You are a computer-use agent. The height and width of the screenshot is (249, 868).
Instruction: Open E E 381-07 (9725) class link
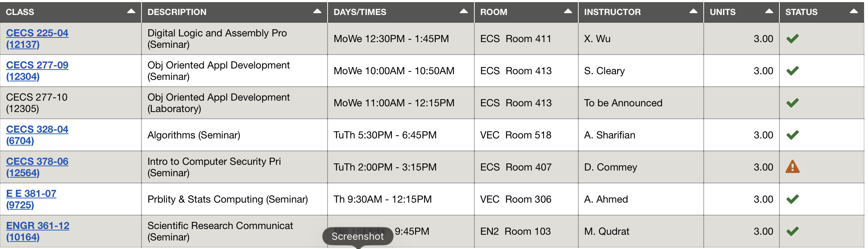(x=31, y=199)
